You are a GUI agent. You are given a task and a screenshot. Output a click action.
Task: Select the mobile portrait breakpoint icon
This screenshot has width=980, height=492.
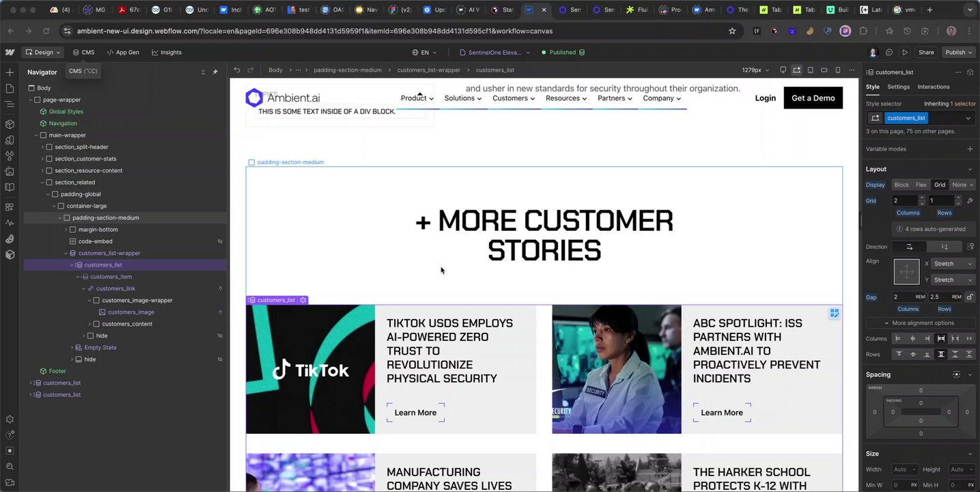(x=838, y=70)
